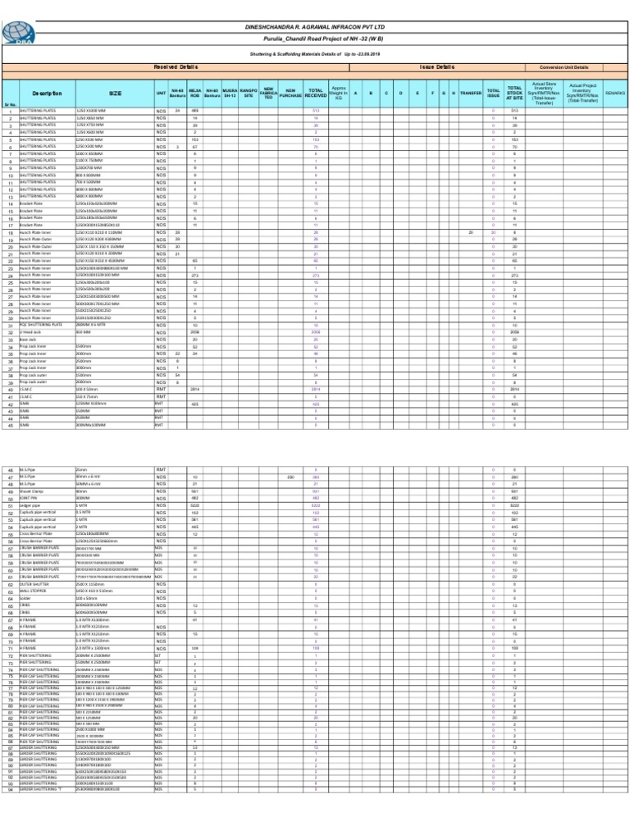This screenshot has height=840, width=630.
Task: Click the 'JOINT PIN' description in row 50
Action: tap(47, 498)
